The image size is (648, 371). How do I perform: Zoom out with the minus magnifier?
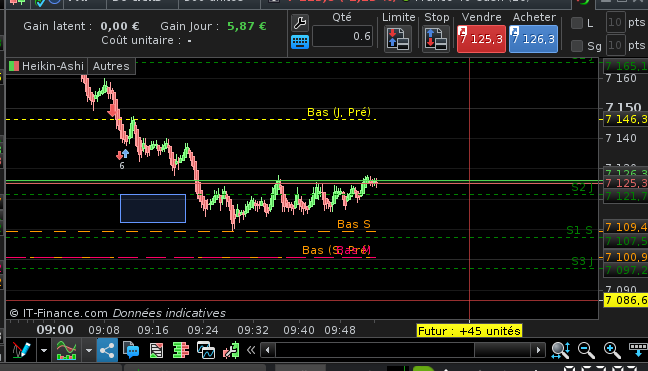pyautogui.click(x=586, y=350)
